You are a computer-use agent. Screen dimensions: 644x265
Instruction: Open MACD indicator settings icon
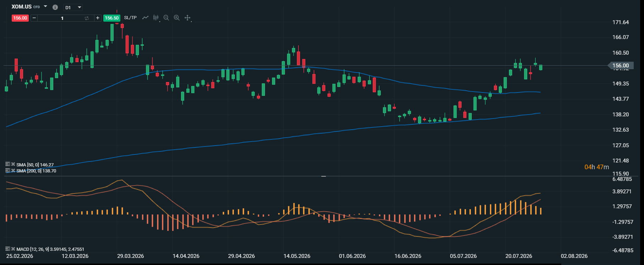pos(7,249)
